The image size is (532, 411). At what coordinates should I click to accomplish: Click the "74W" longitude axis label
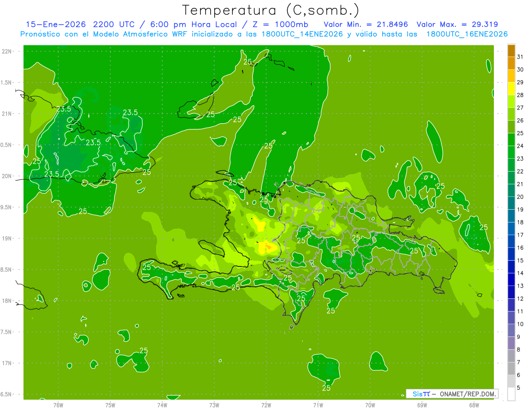coord(162,405)
